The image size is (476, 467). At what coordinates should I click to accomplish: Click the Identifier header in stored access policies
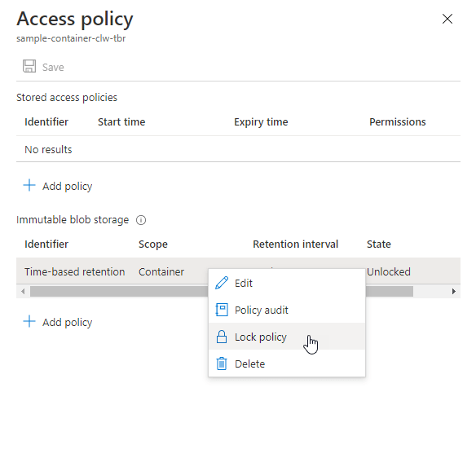pyautogui.click(x=46, y=122)
